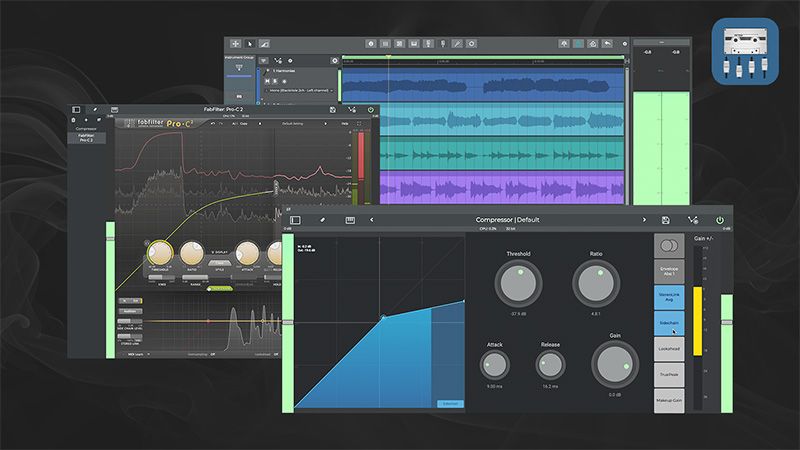
Task: Toggle Stereo Link Avg button
Action: (669, 297)
